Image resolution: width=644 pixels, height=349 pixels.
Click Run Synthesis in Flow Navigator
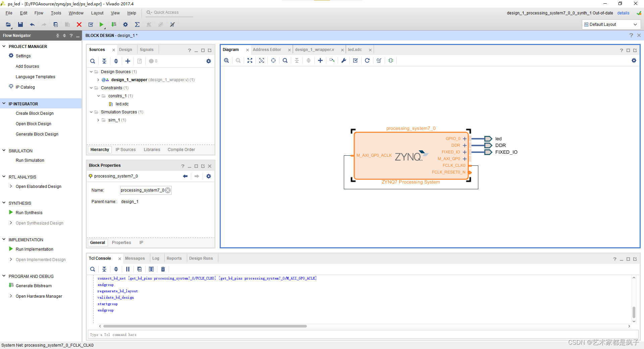point(29,213)
